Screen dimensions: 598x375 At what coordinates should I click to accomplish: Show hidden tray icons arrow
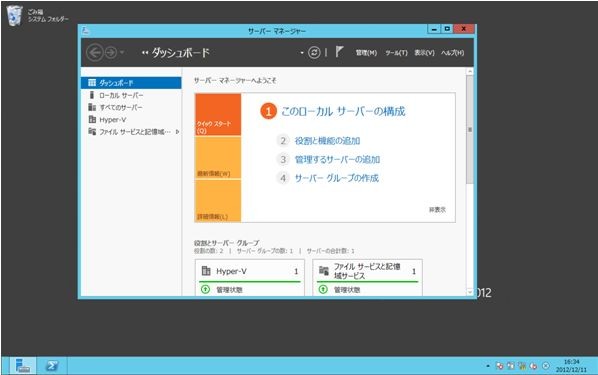[488, 366]
